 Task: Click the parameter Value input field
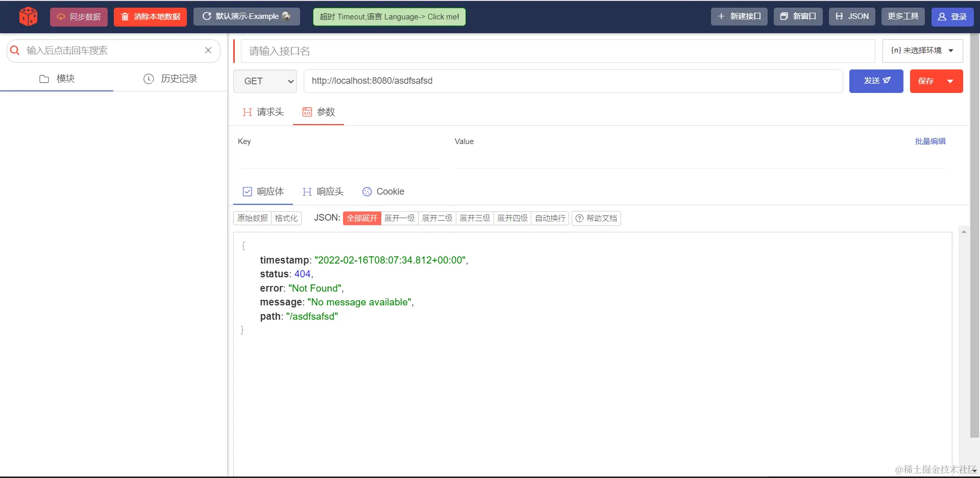click(x=700, y=159)
